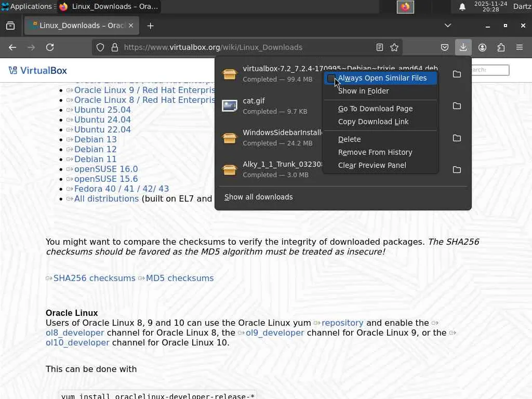Open the Fedora 40 / 41 / 42/ 43 link
Viewport: 532px width, 399px height.
(122, 189)
